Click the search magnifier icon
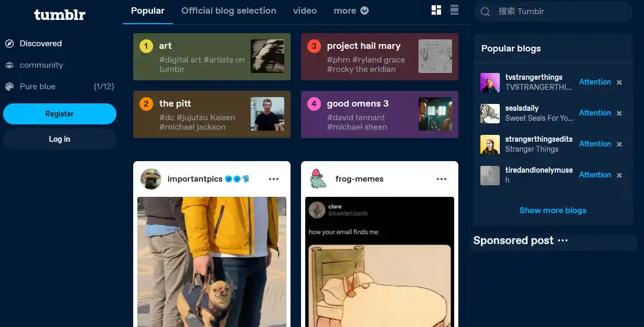Screen dimensions: 644x327 [486, 12]
